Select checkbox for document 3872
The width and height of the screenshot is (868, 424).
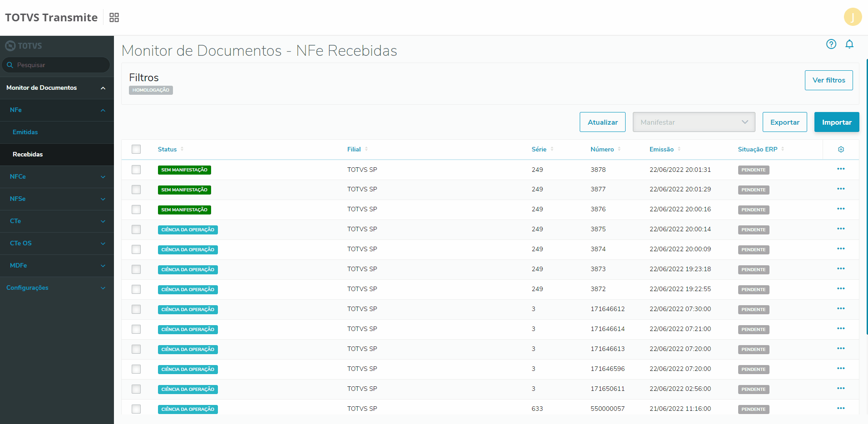[136, 289]
